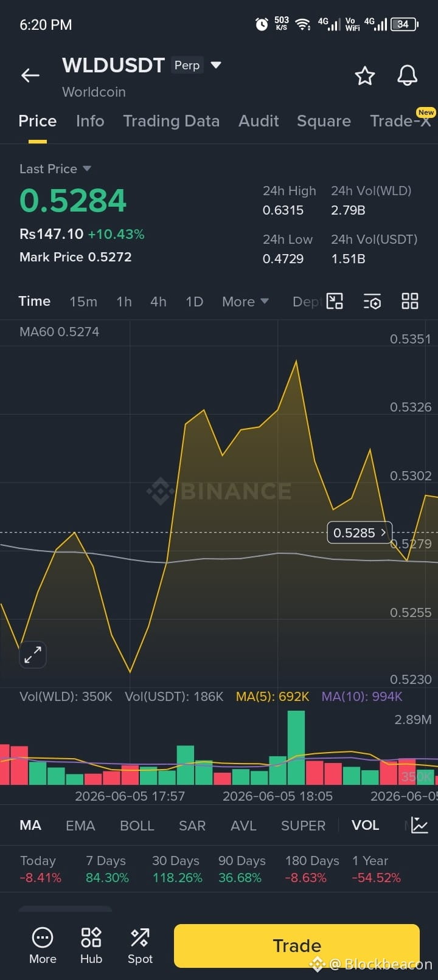Toggle the BOLL indicator
This screenshot has height=980, width=438.
[137, 826]
